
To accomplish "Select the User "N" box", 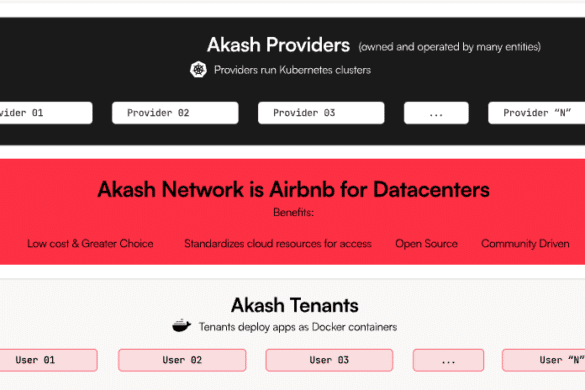I will tap(544, 360).
